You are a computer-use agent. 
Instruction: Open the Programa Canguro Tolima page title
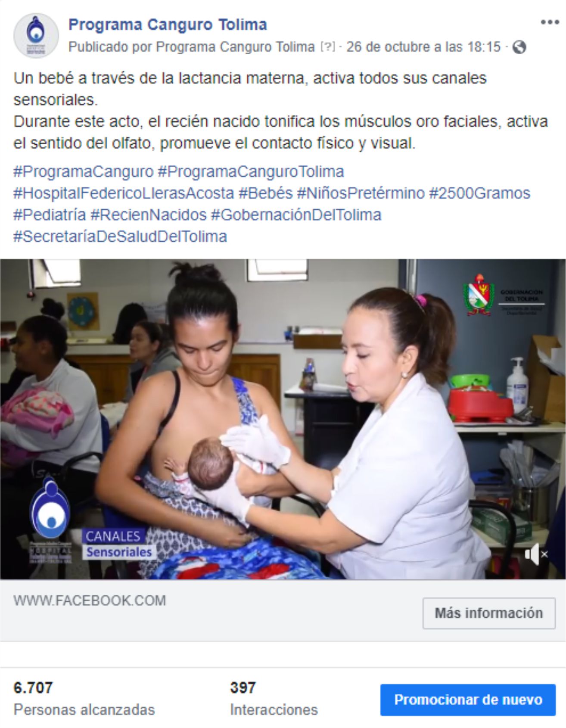pyautogui.click(x=168, y=25)
